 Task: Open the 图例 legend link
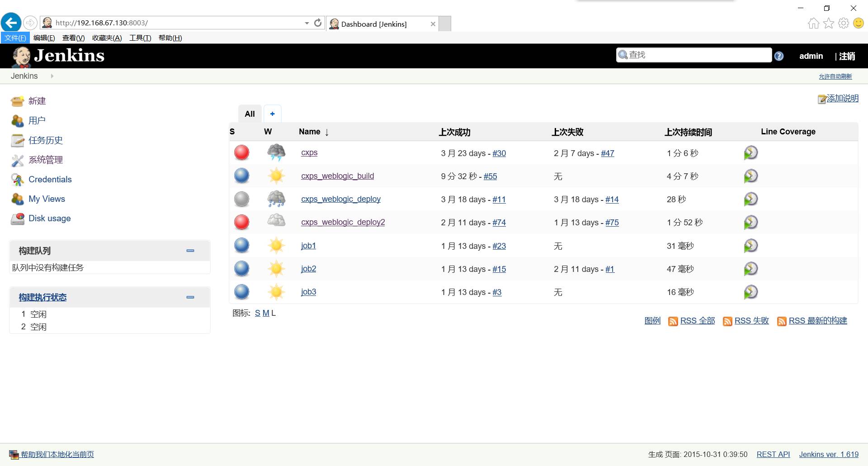(x=652, y=321)
